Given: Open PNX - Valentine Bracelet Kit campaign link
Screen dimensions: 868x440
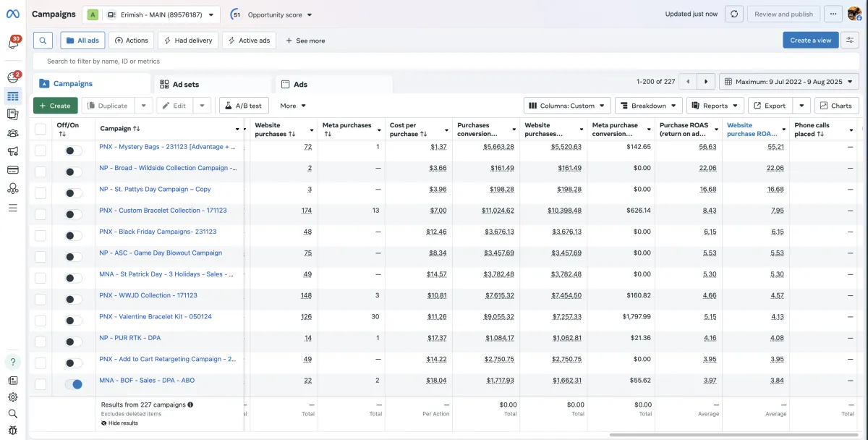Looking at the screenshot, I should (x=155, y=316).
